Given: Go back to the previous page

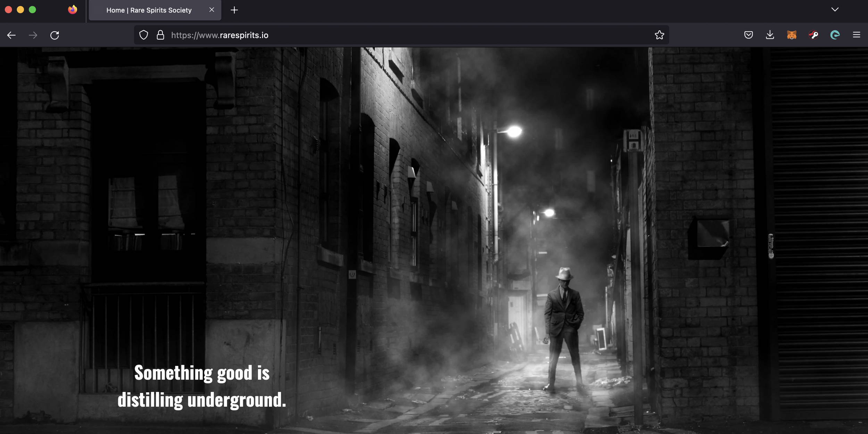Looking at the screenshot, I should (x=11, y=35).
